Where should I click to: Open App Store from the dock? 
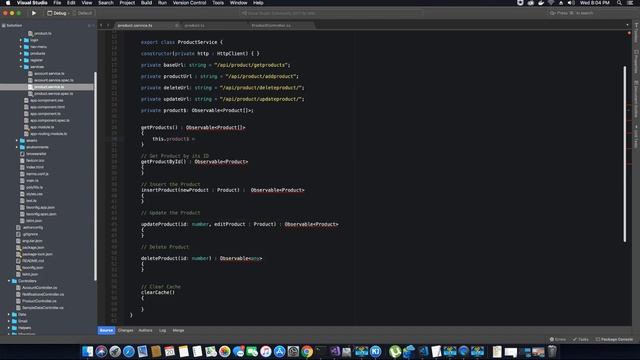(x=280, y=351)
